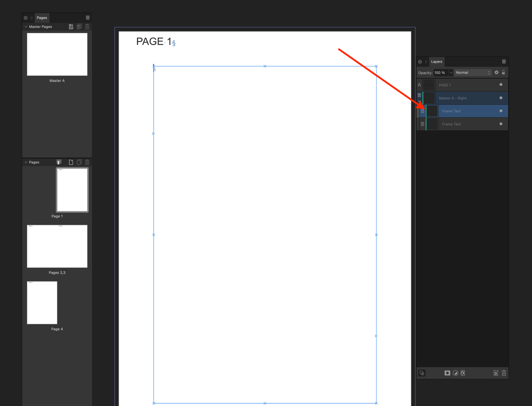Collapse the Master A - Right layer group
Screen dimensions: 532x406
point(419,101)
